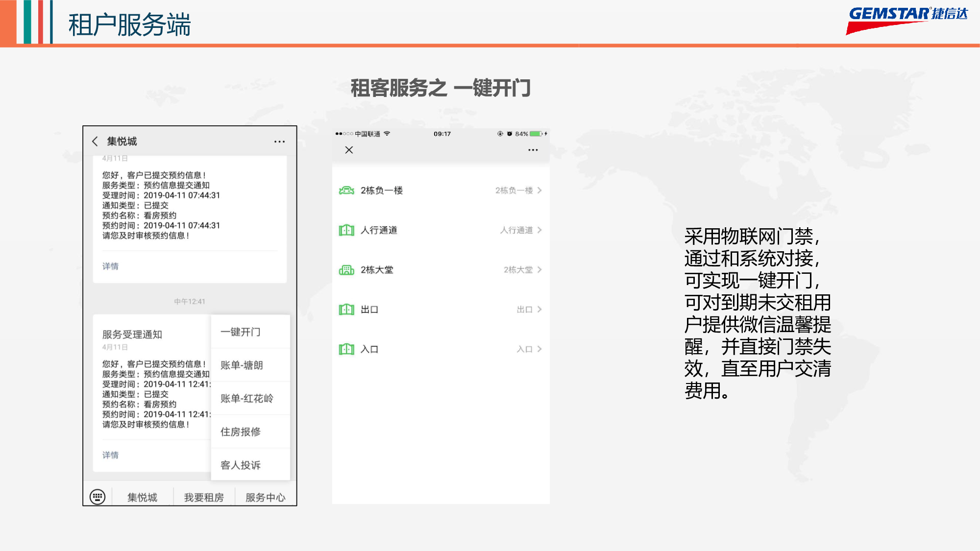Expand the 2栋大堂 chevron

click(539, 270)
